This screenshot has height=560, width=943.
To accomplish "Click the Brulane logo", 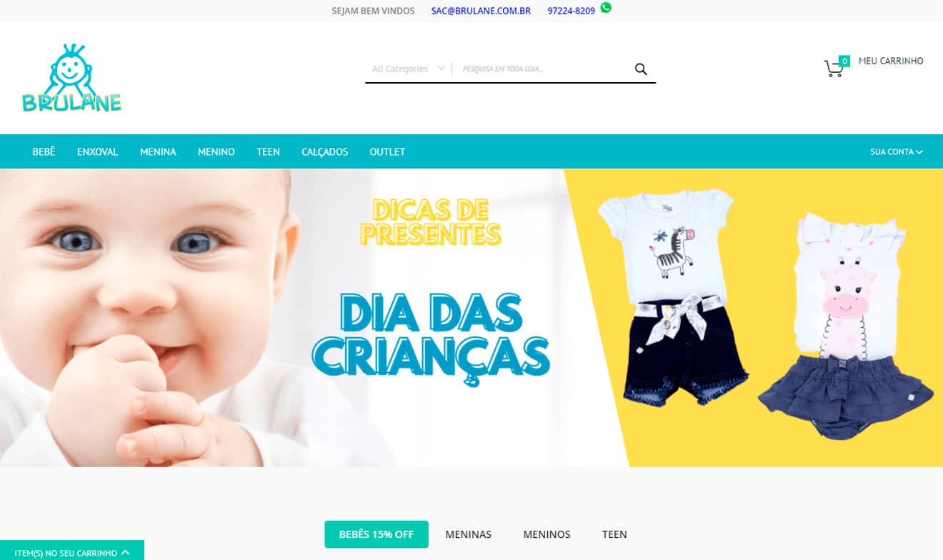I will [x=71, y=78].
